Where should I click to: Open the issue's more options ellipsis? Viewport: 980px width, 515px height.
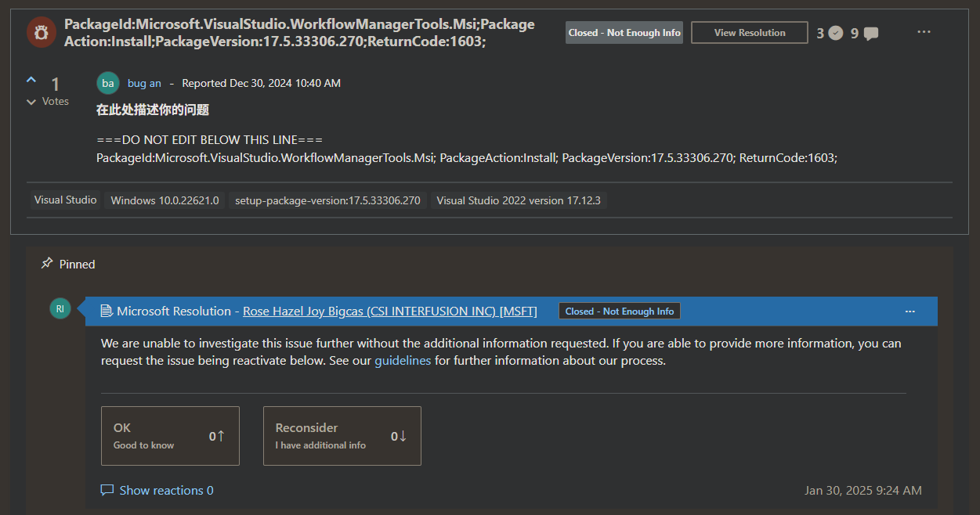point(924,32)
